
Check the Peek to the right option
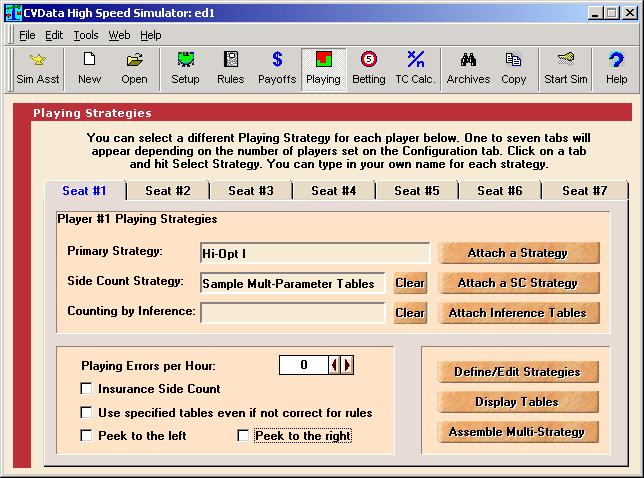pyautogui.click(x=243, y=436)
